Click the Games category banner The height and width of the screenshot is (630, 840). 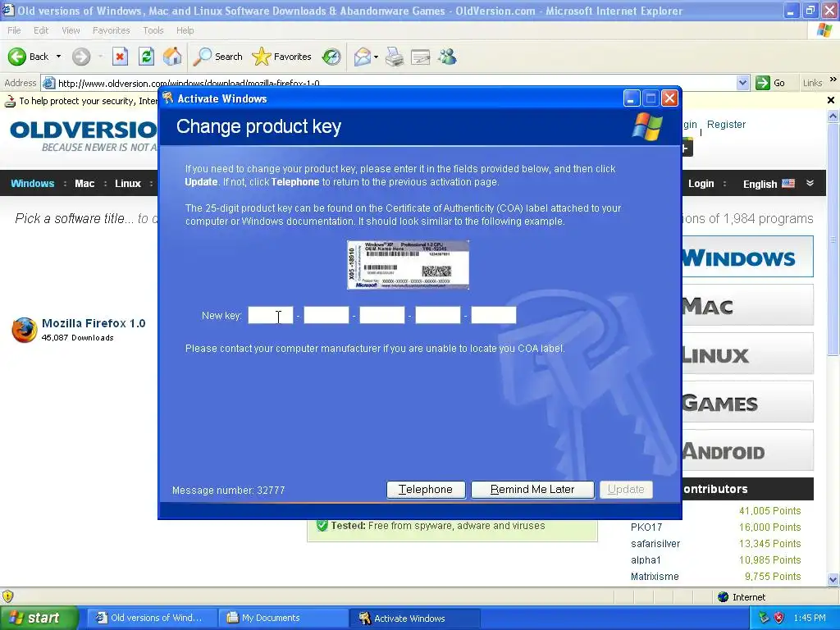pos(747,401)
